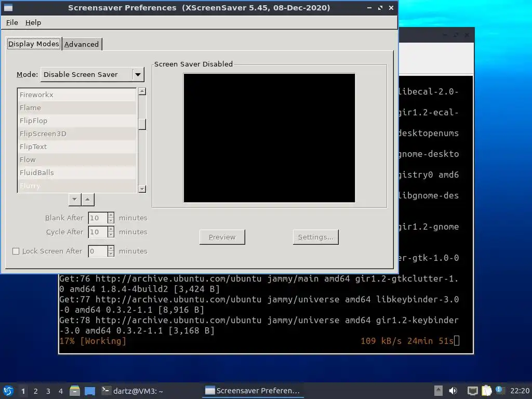This screenshot has width=532, height=399.
Task: Maximize the Screensaver Preferences window
Action: [380, 7]
